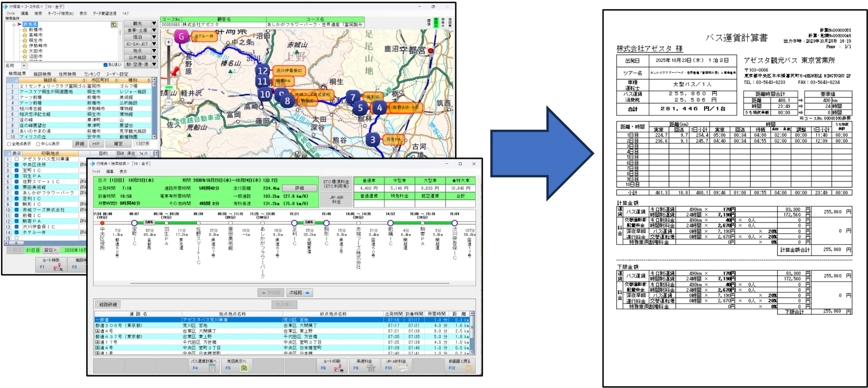Screen dimensions: 868x388
Task: Open the キーワード検索(K) menu
Action: tap(60, 13)
